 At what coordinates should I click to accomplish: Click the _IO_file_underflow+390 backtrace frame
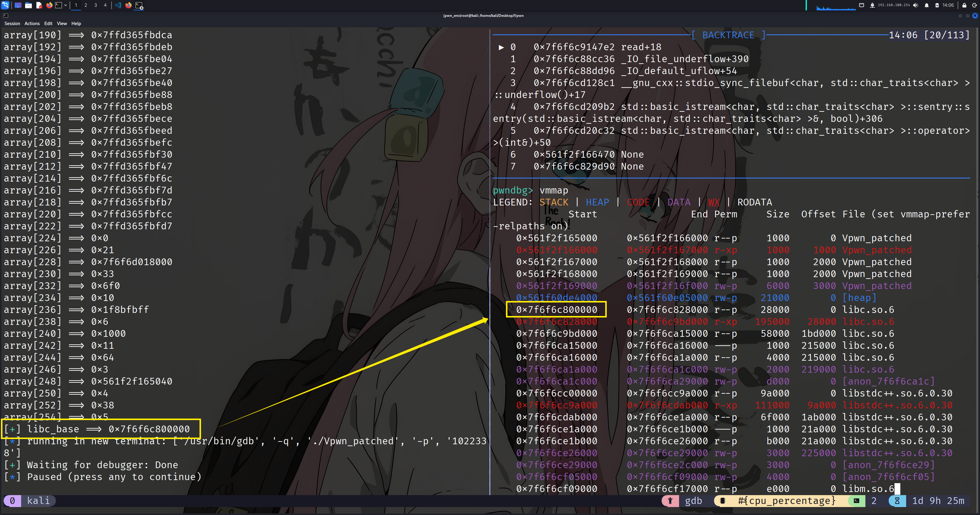[685, 59]
